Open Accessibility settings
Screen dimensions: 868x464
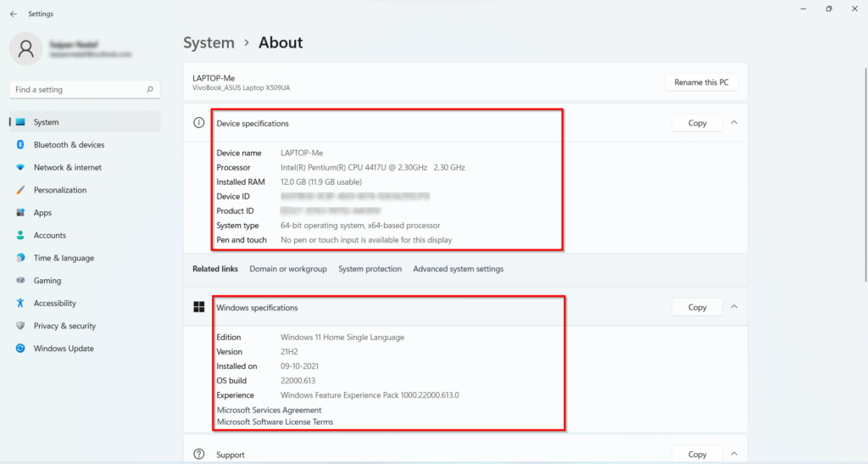pyautogui.click(x=85, y=304)
